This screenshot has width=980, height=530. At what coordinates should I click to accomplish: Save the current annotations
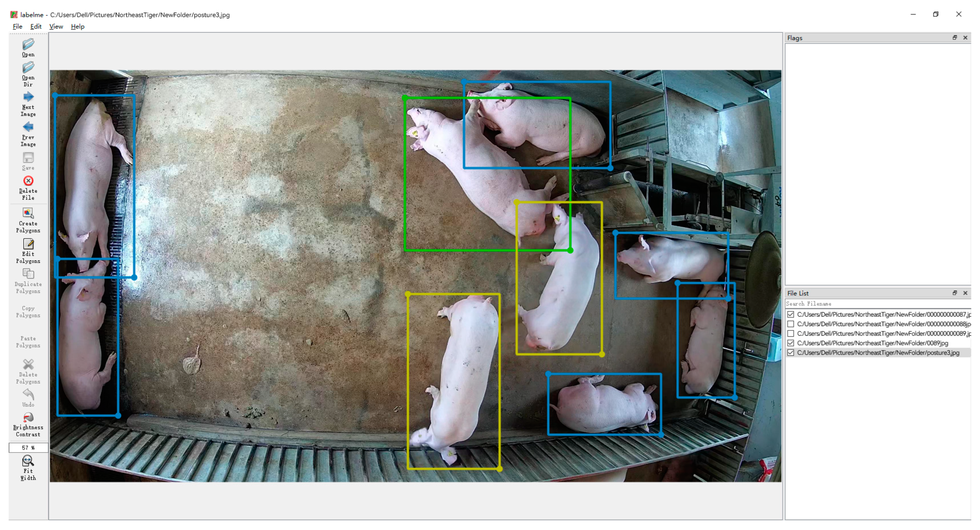click(28, 161)
